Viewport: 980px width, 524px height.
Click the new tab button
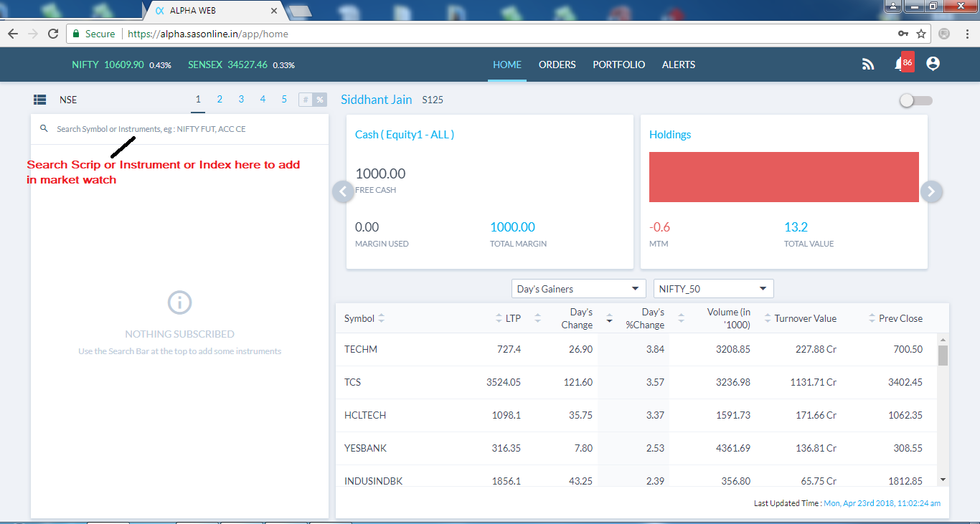[x=299, y=11]
